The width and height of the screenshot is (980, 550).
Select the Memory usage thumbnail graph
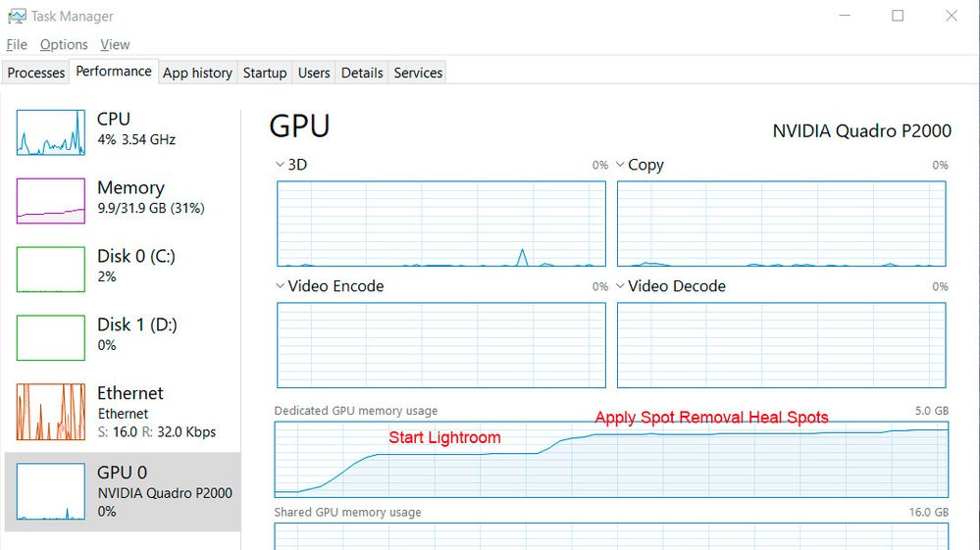(x=51, y=201)
